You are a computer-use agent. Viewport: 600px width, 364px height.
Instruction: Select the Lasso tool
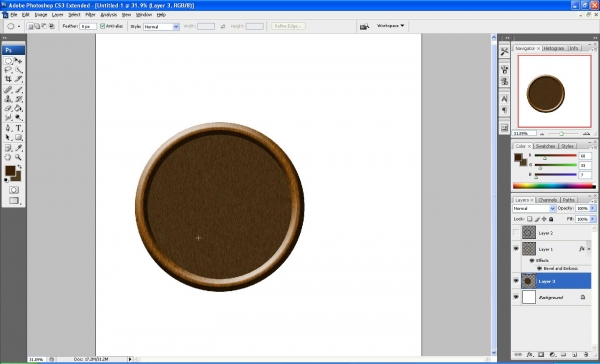coord(8,70)
